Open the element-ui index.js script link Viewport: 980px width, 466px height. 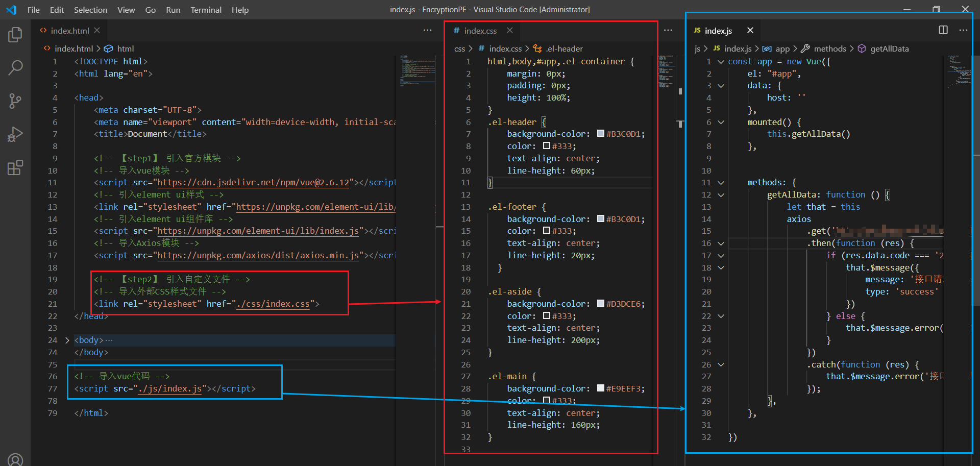(258, 231)
